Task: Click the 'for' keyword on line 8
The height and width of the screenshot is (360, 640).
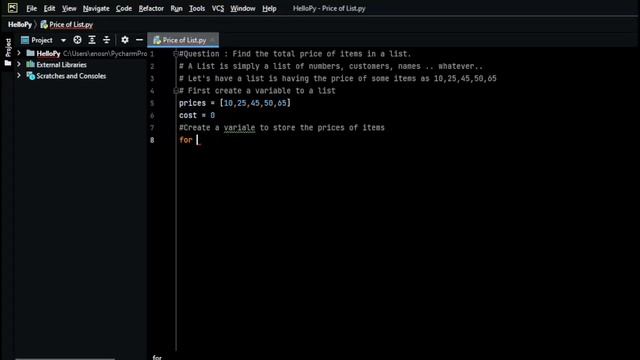Action: pyautogui.click(x=185, y=140)
